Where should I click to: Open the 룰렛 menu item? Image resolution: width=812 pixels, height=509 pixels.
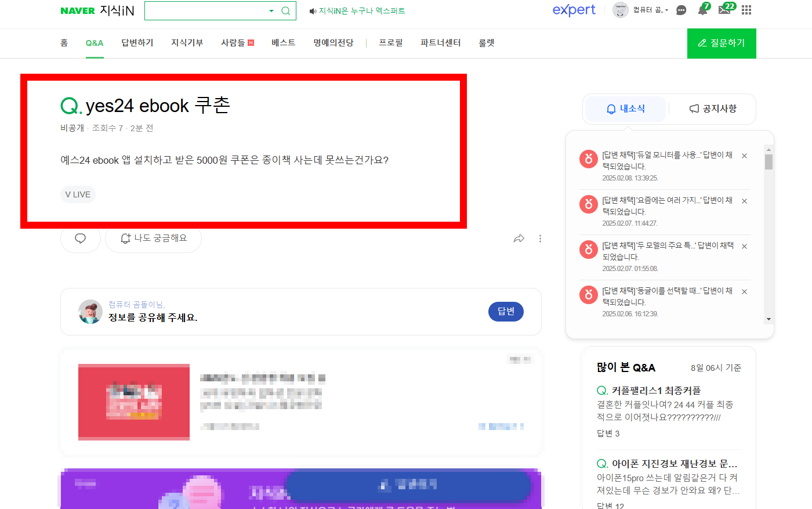click(x=487, y=43)
